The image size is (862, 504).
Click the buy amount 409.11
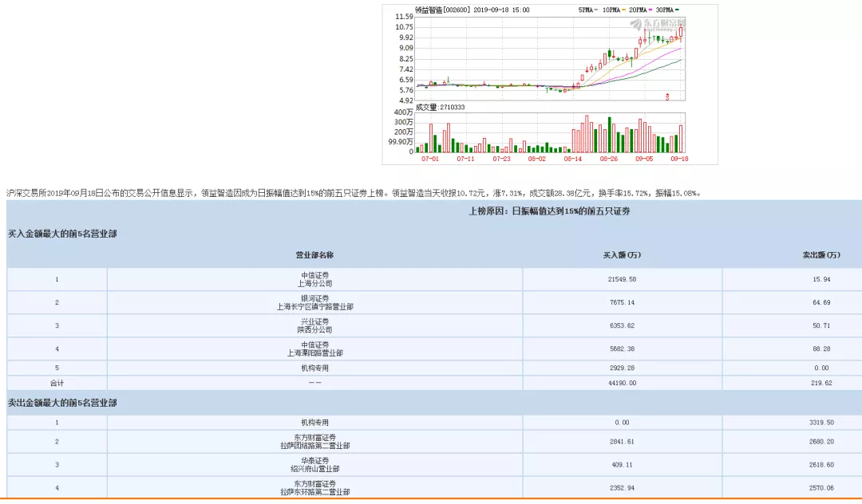(x=622, y=465)
